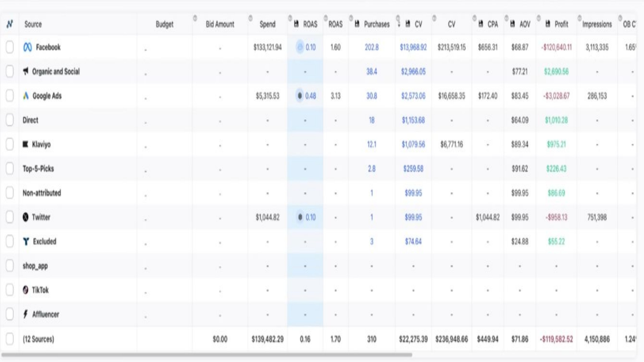
Task: Click the pixel icon beside Profit header
Action: click(548, 24)
